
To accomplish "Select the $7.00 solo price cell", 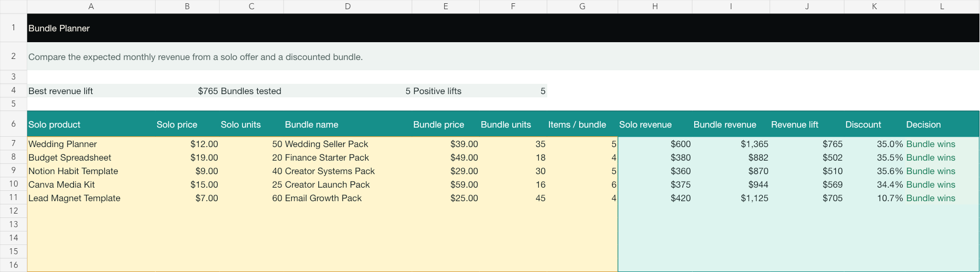I will click(187, 198).
